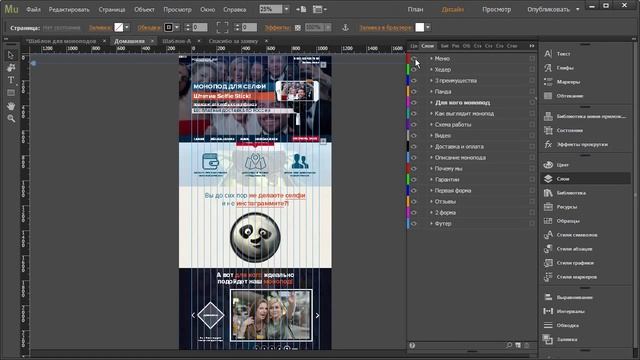This screenshot has height=360, width=640.
Task: Switch to План mode
Action: pyautogui.click(x=415, y=9)
